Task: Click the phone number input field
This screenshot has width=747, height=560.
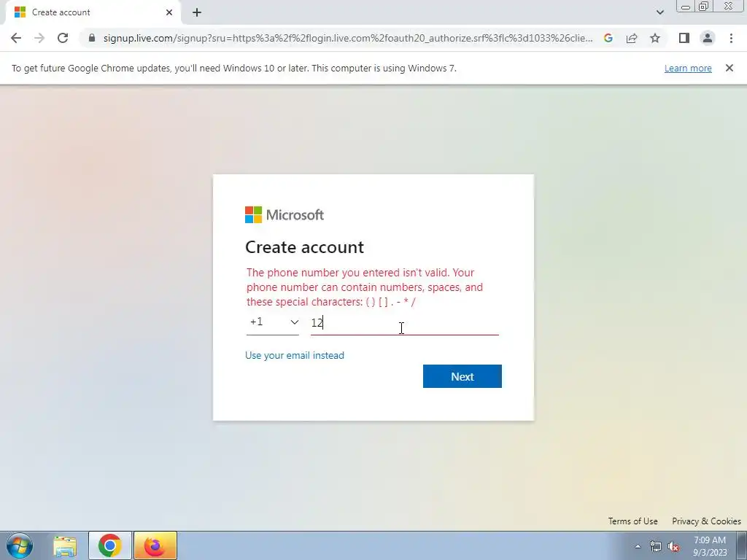Action: (404, 323)
